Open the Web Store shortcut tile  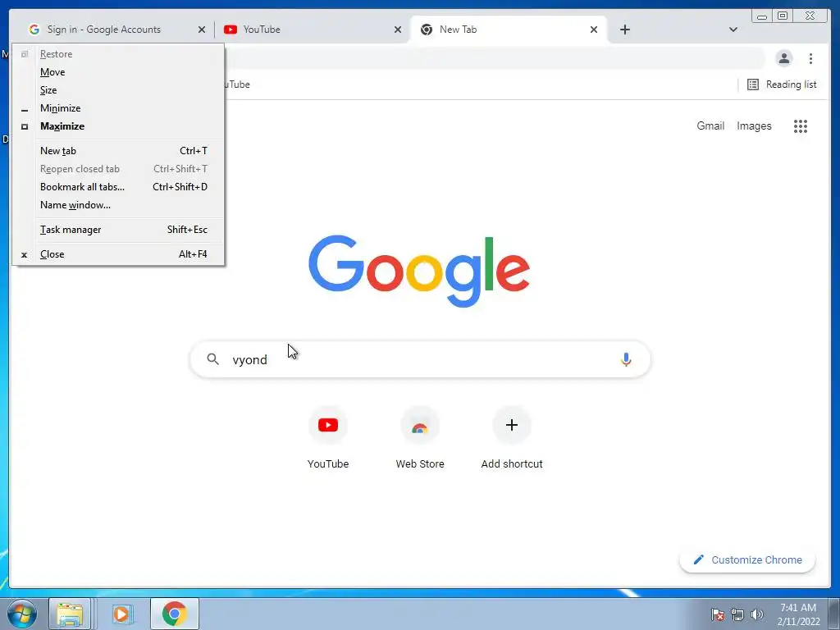pos(420,437)
